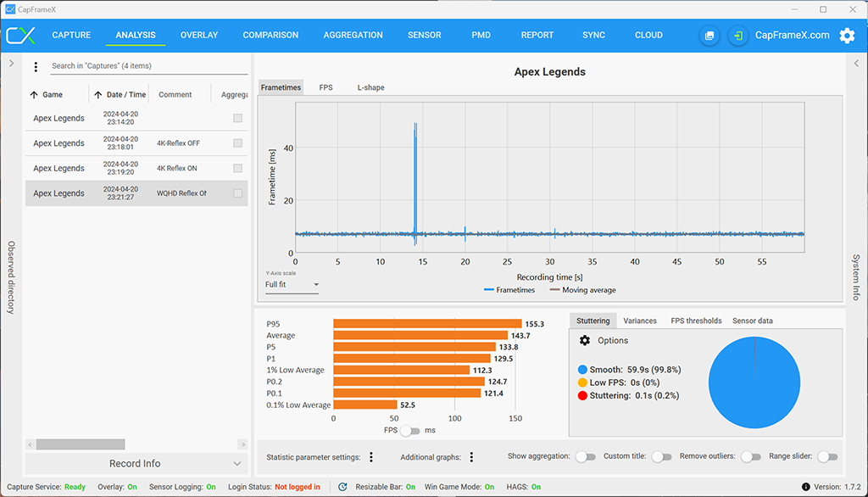Open the settings gear in the header
Image resolution: width=868 pixels, height=497 pixels.
(847, 36)
